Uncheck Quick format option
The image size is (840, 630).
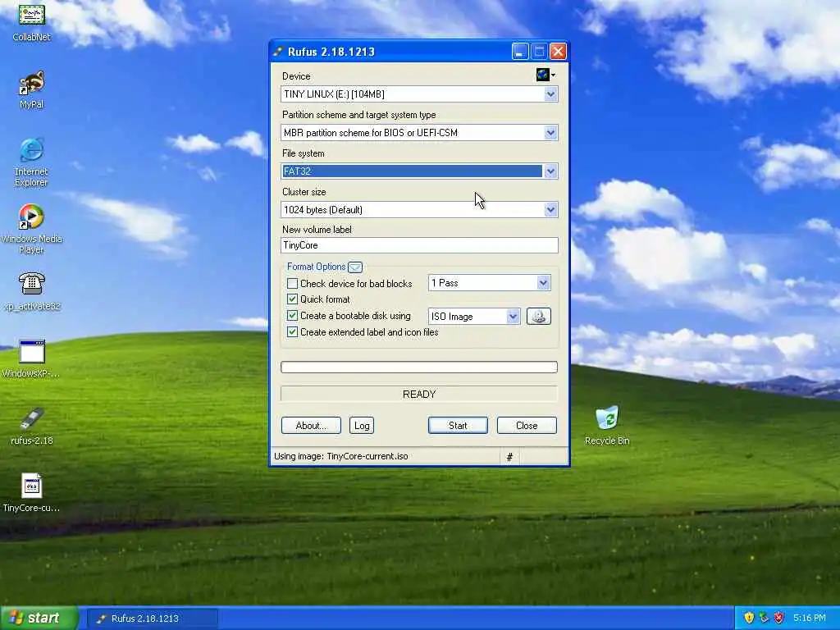pos(292,299)
